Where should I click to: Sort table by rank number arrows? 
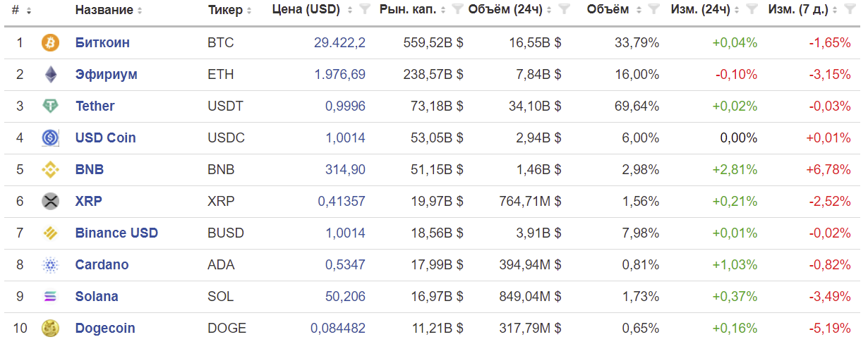tap(29, 11)
